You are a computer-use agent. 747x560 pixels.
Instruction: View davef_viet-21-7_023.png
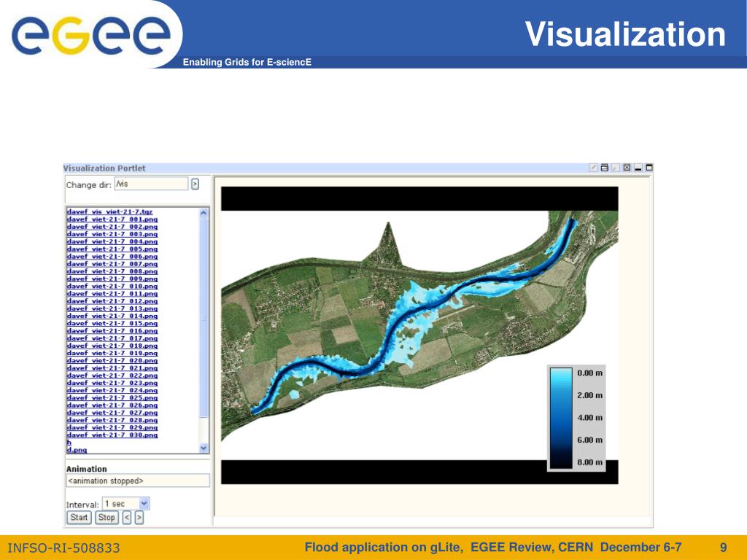pos(112,383)
